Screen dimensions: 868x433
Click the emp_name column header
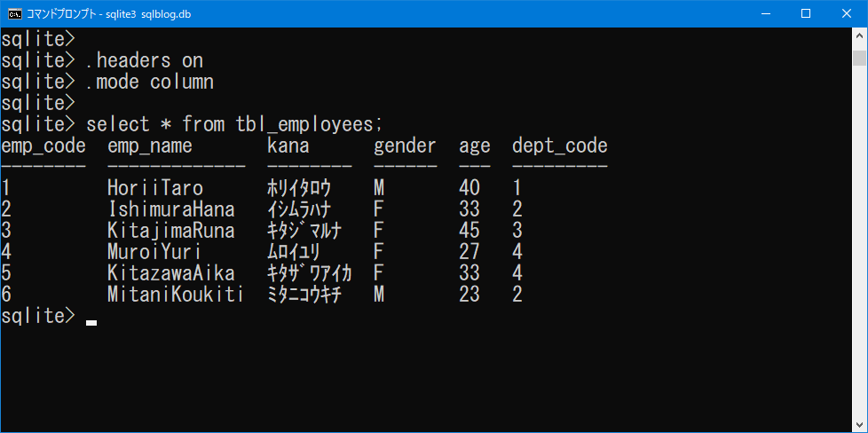click(x=150, y=146)
